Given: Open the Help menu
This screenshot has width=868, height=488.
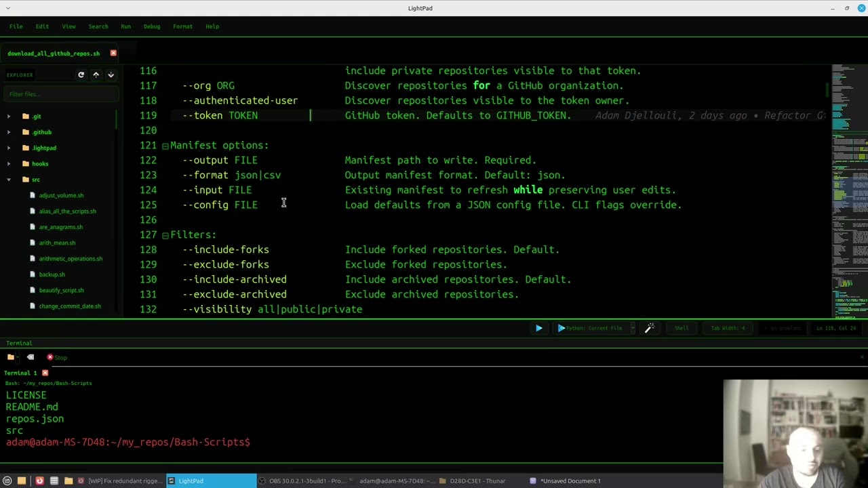Looking at the screenshot, I should 212,26.
